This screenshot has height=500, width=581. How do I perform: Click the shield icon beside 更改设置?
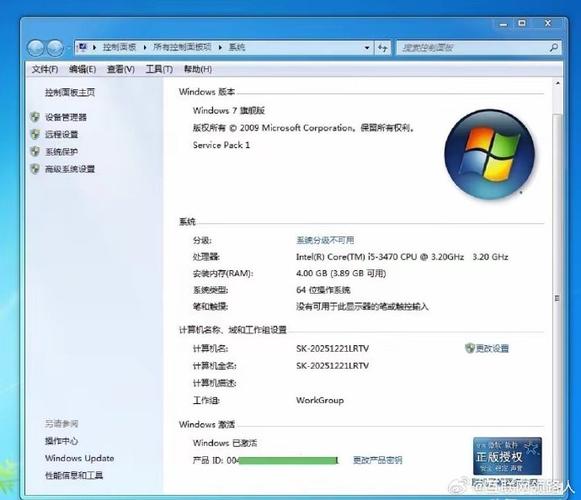pos(469,348)
